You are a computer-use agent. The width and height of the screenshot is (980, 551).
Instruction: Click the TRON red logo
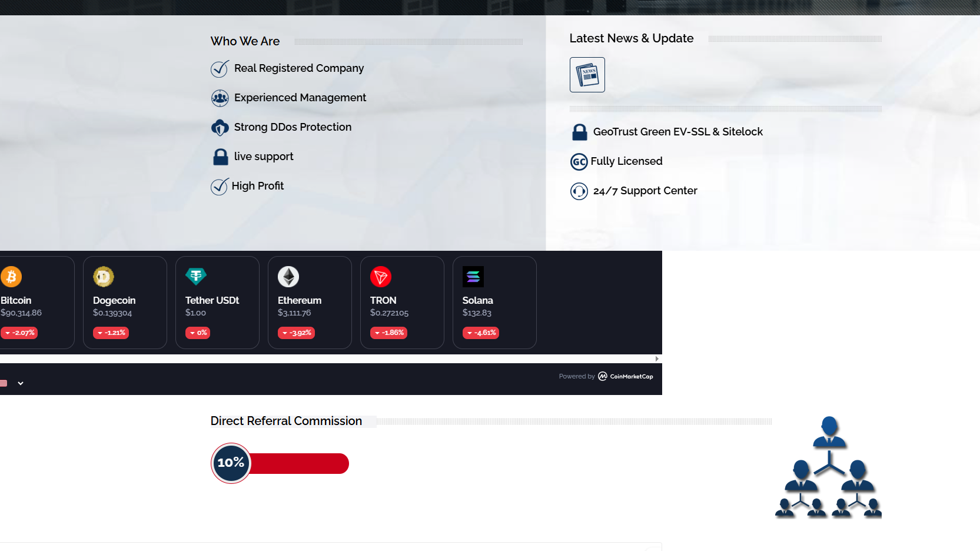pos(381,277)
